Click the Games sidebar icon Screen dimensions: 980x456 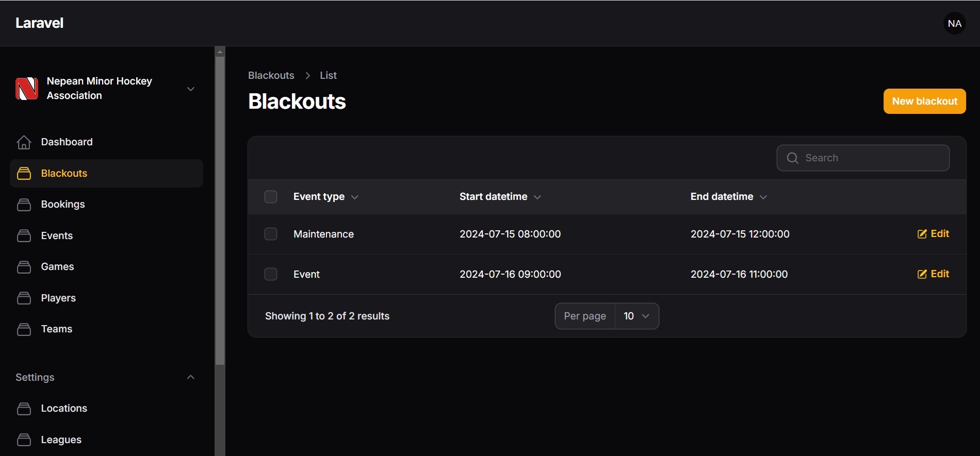(24, 267)
